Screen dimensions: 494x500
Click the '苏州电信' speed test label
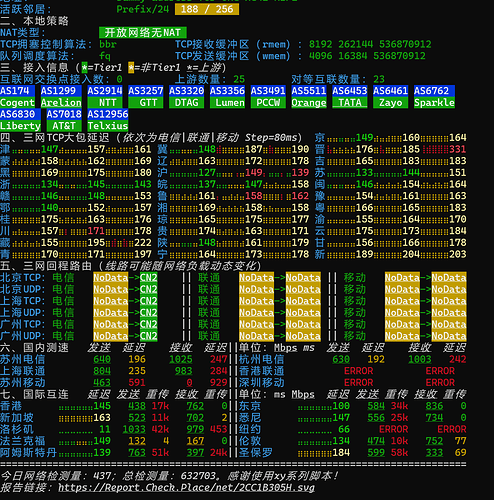pyautogui.click(x=23, y=359)
